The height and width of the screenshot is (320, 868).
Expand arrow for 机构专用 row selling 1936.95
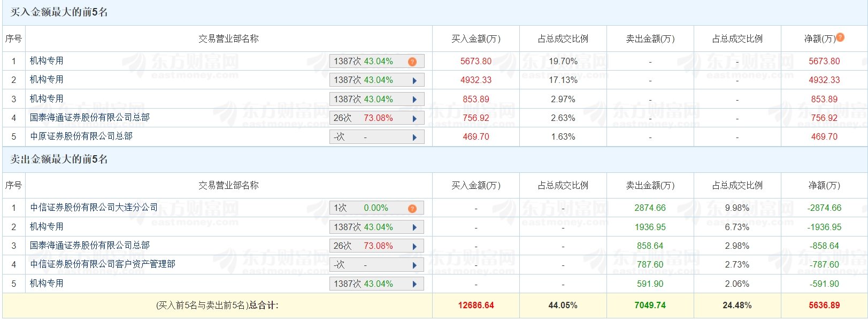tap(414, 227)
